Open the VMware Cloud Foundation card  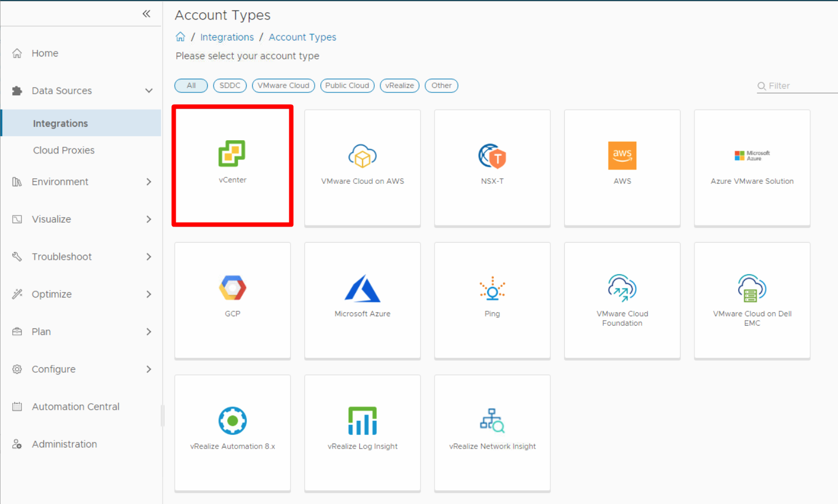[x=622, y=299]
